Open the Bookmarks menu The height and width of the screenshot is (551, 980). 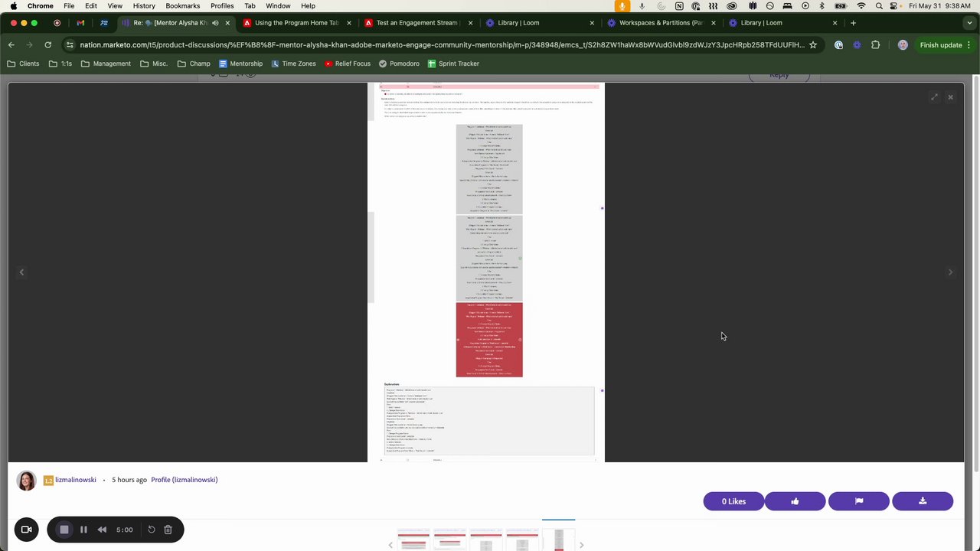coord(183,5)
